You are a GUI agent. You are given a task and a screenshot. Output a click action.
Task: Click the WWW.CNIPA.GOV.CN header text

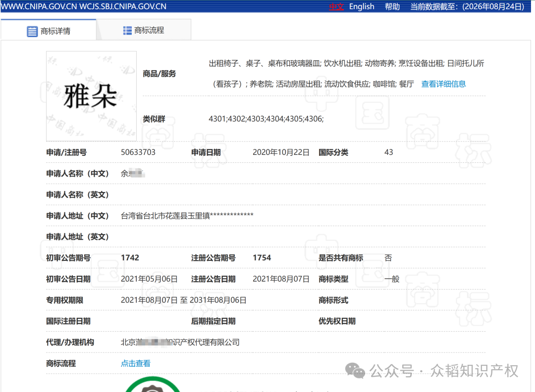pos(39,6)
